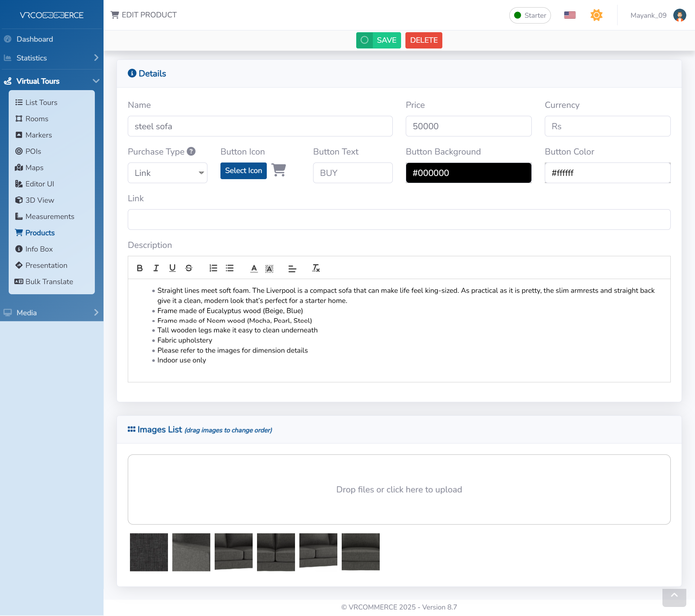Open the Purchase Type dropdown
This screenshot has width=695, height=616.
click(x=168, y=173)
